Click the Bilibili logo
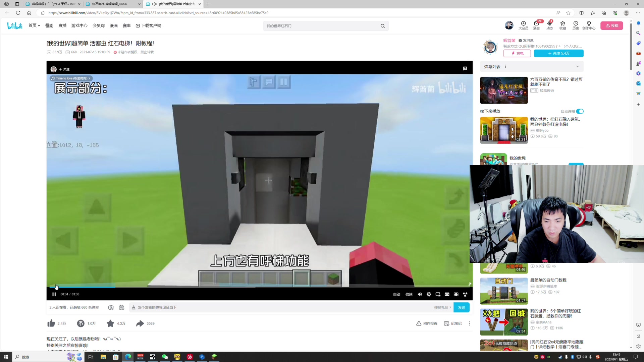Viewport: 644px width, 362px height. [x=15, y=25]
